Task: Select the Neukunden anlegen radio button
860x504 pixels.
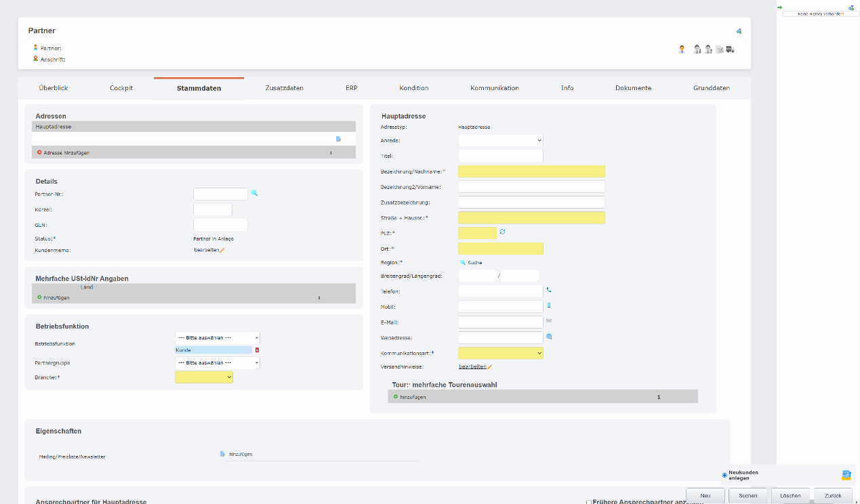Action: [724, 475]
